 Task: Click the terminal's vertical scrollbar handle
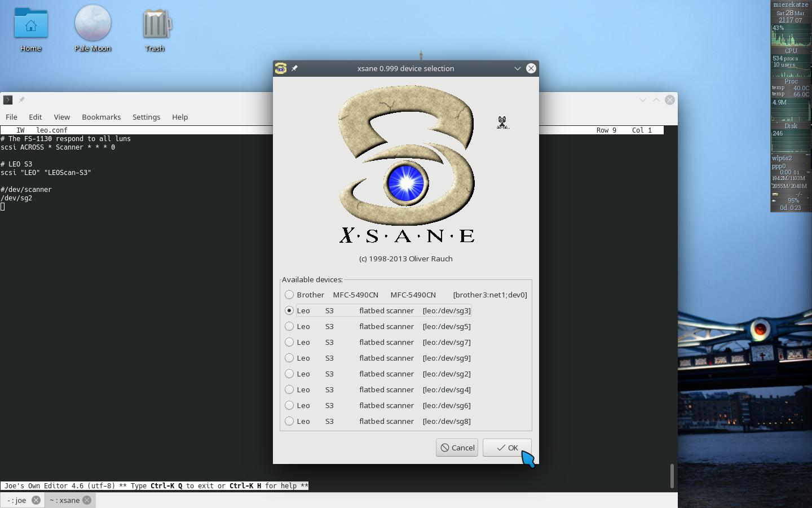point(672,476)
